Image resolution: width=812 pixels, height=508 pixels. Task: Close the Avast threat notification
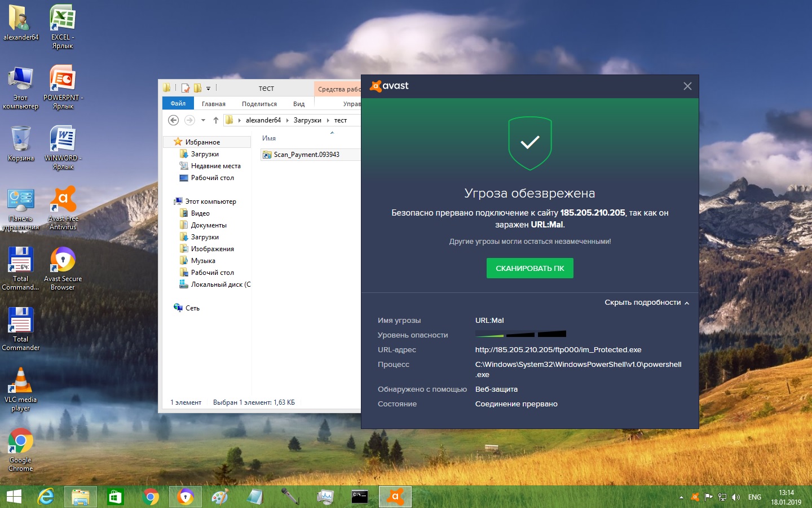(687, 86)
